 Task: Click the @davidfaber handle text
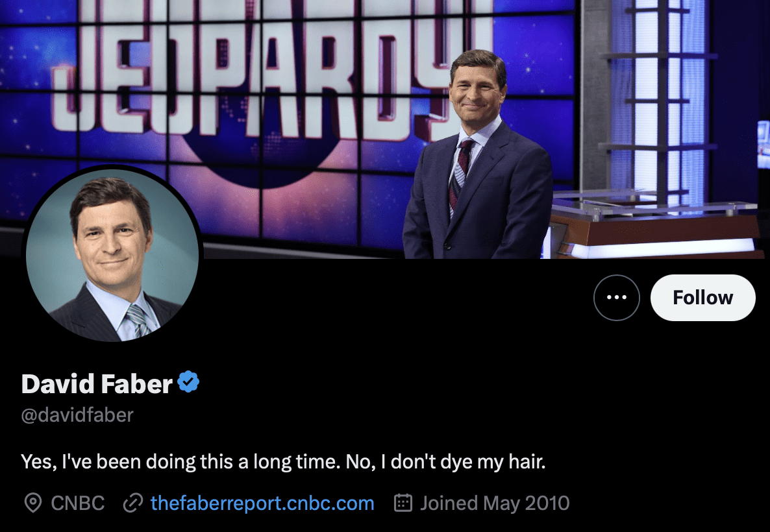[77, 415]
